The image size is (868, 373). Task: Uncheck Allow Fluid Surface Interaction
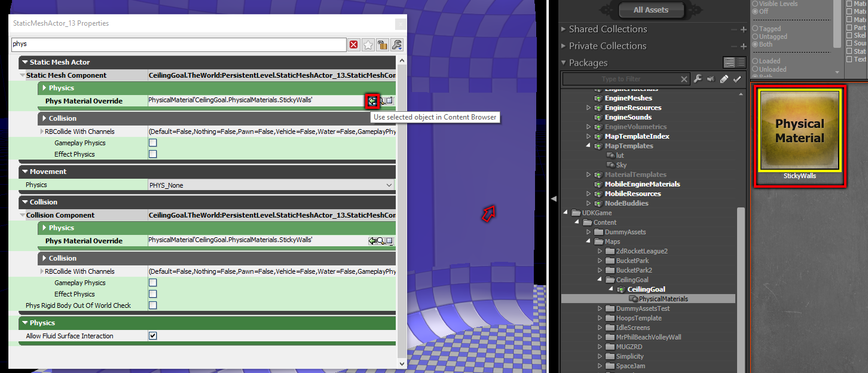[152, 335]
